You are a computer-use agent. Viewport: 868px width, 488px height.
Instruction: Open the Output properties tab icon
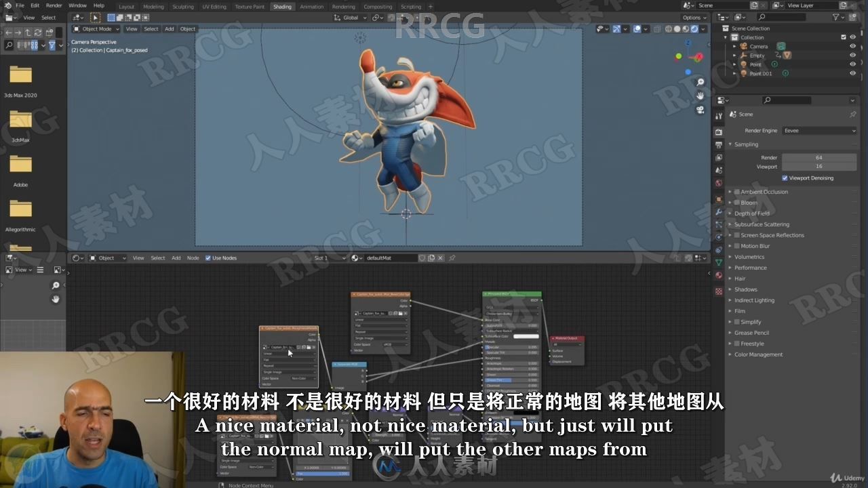tap(719, 144)
